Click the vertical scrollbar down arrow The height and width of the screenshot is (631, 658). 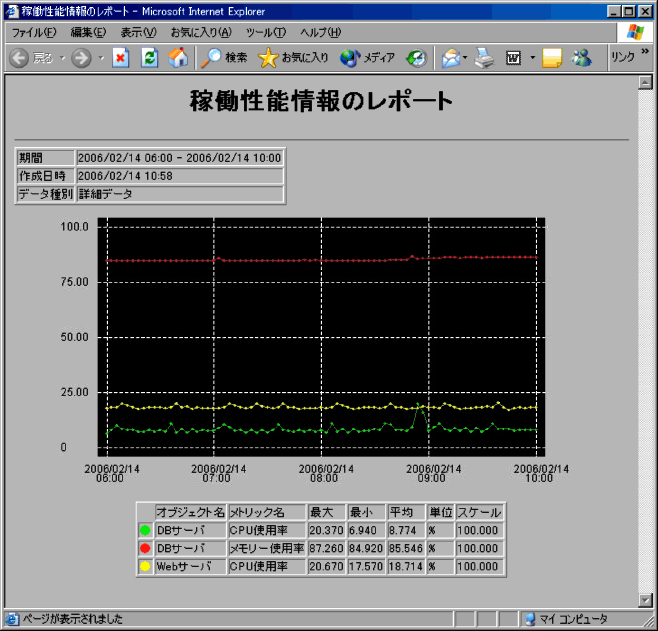click(x=645, y=600)
